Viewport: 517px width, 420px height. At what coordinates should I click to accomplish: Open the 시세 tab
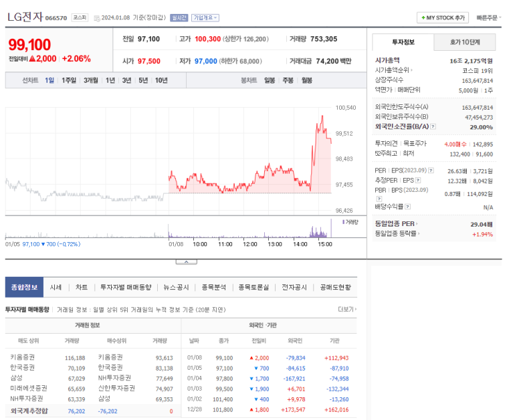56,287
